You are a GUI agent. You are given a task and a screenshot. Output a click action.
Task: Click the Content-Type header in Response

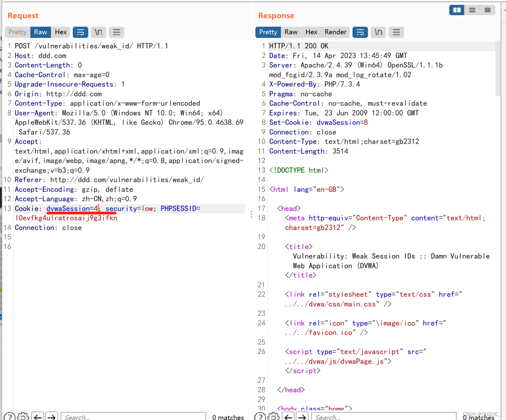344,142
